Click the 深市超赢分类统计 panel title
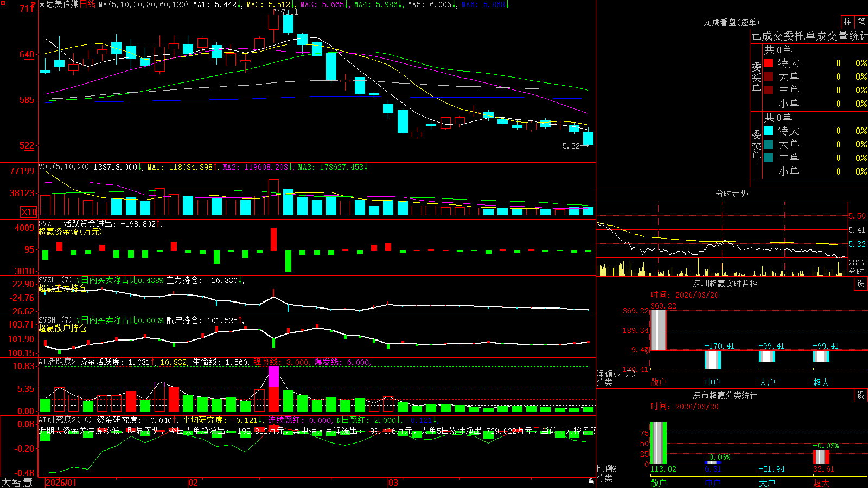Screen dimensions: 868x488 pos(725,395)
